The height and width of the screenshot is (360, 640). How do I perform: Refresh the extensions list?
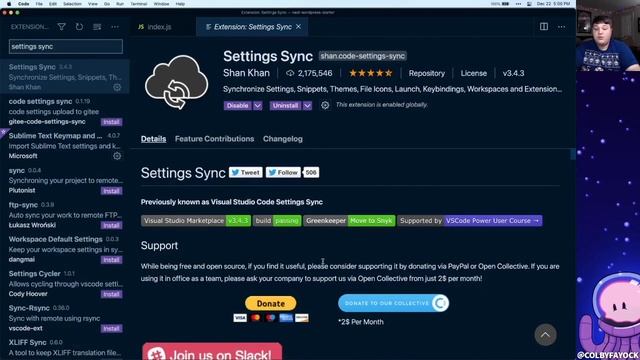(x=79, y=27)
